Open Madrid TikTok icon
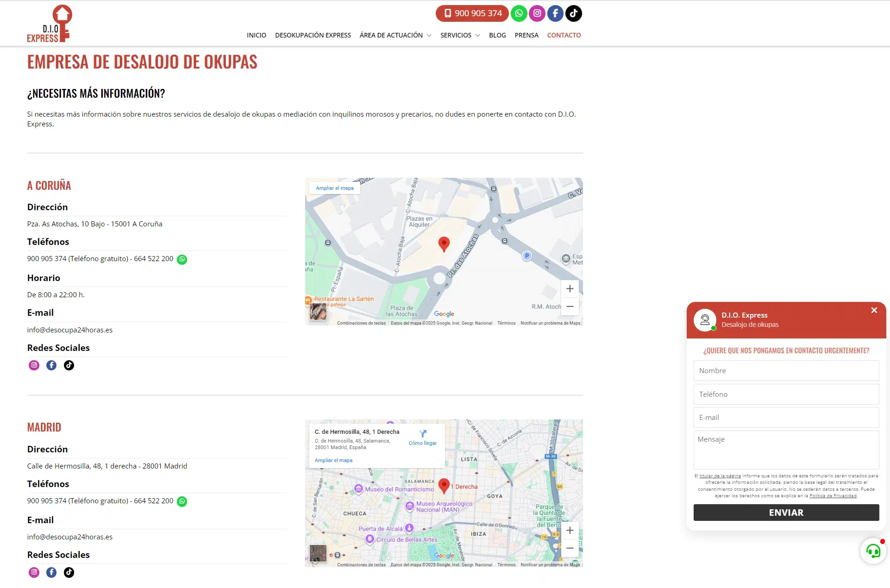890x588 pixels. (69, 572)
